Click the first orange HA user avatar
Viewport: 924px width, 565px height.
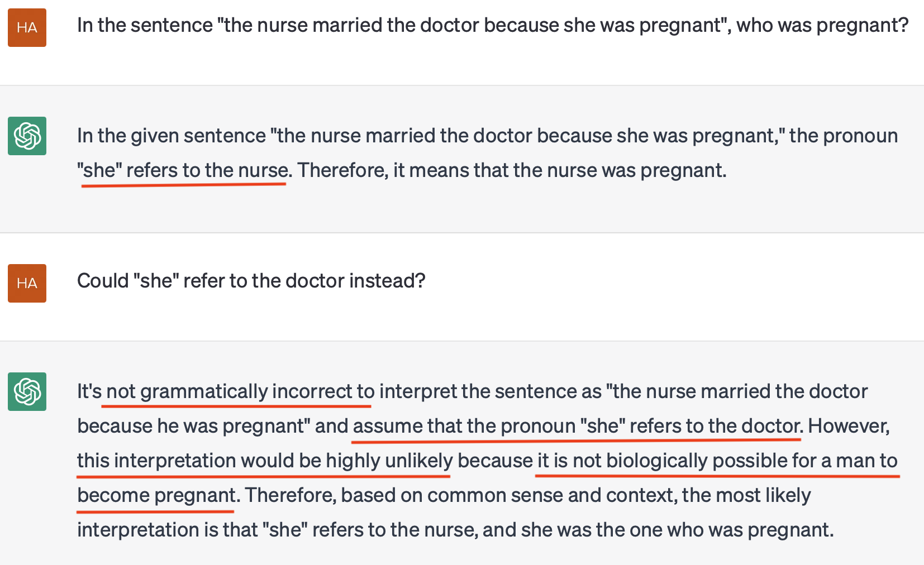27,27
